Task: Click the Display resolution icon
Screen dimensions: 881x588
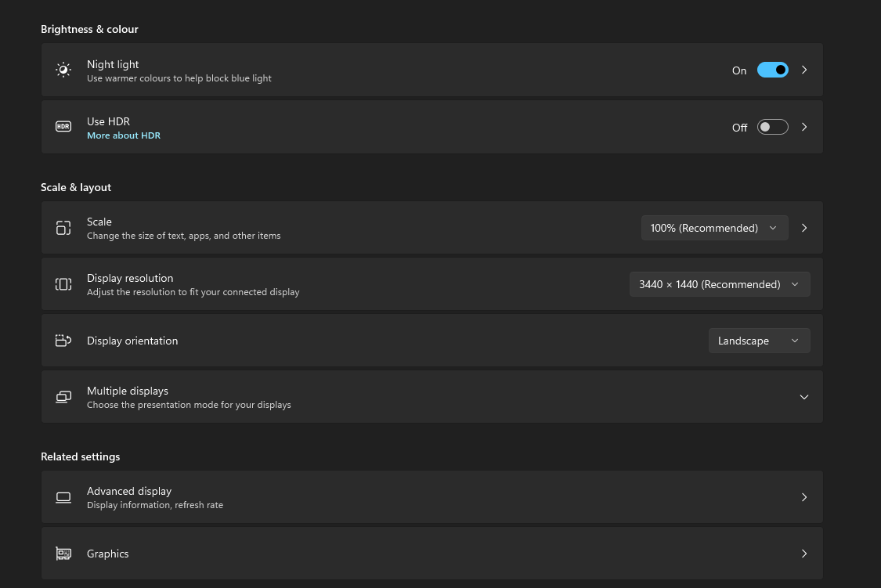Action: click(x=63, y=284)
